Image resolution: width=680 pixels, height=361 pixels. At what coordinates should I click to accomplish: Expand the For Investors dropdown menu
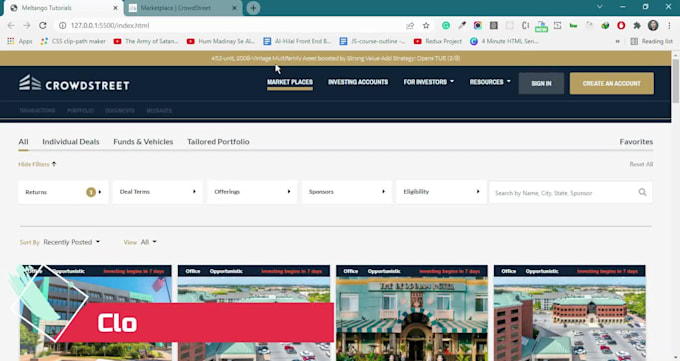[428, 82]
